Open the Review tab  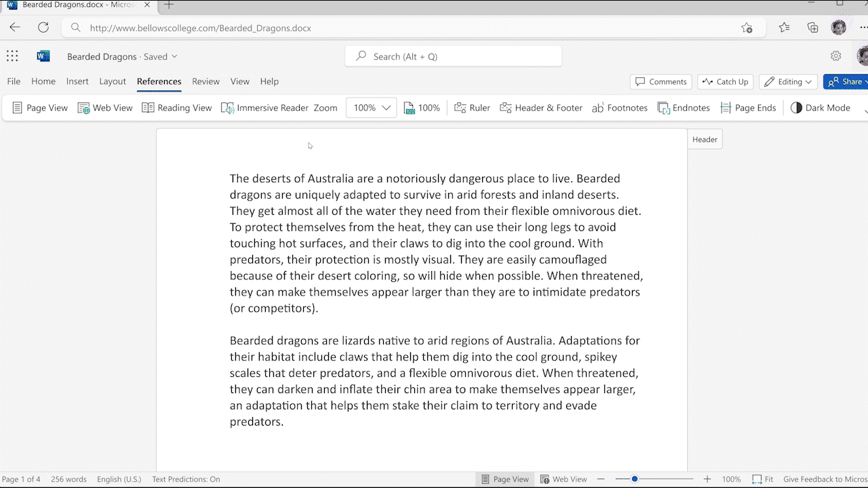[x=205, y=81]
